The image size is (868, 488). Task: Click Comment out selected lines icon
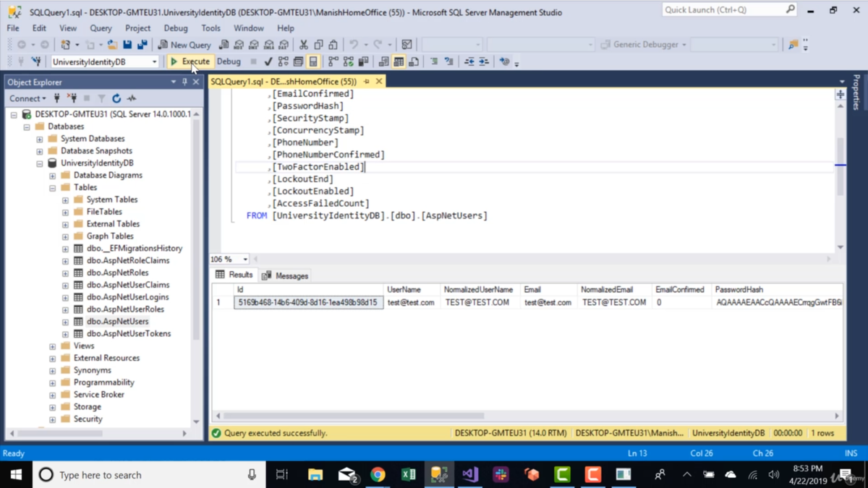434,61
